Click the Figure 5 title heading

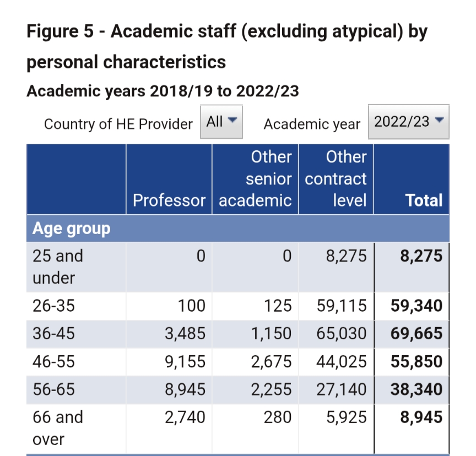click(227, 46)
